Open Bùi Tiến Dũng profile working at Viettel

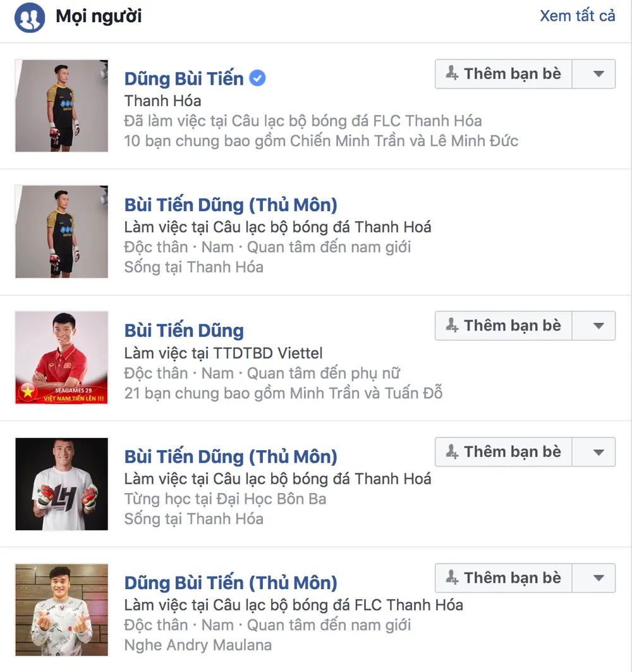(x=184, y=331)
